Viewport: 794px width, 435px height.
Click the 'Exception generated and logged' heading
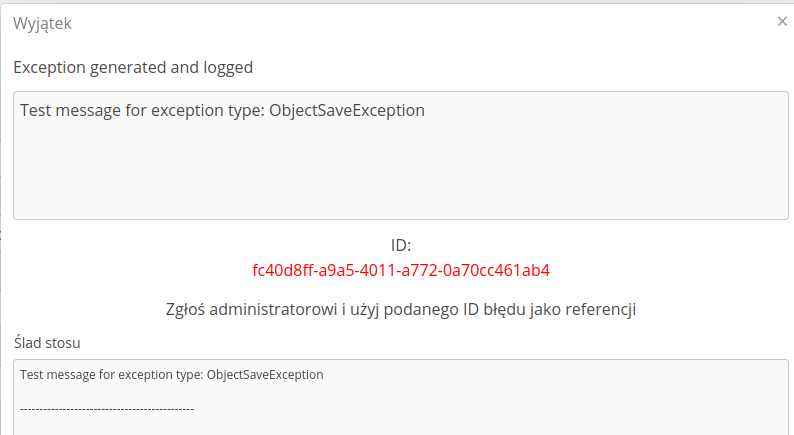click(133, 68)
